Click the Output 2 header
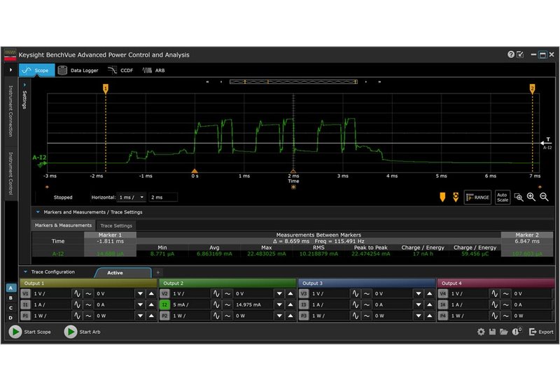 tap(227, 283)
